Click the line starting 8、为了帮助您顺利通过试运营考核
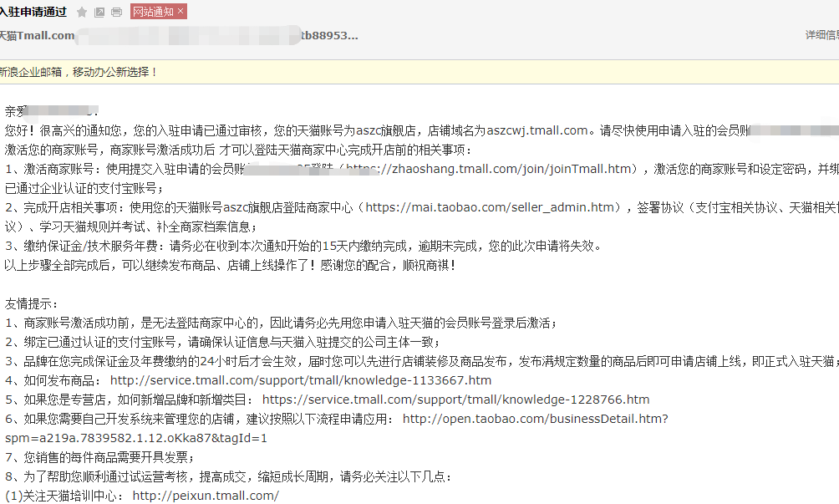Viewport: 839px width, 504px height. click(228, 476)
